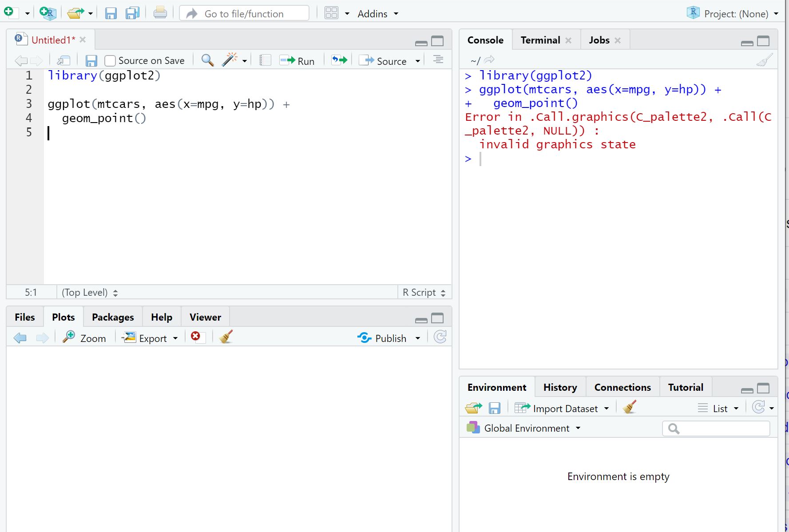Viewport: 789px width, 532px height.
Task: Switch to the Packages tab
Action: coord(113,317)
